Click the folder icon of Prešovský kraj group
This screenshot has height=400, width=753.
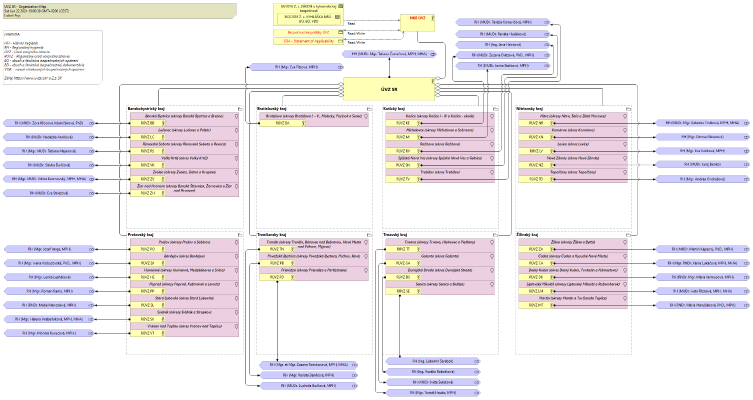(239, 235)
